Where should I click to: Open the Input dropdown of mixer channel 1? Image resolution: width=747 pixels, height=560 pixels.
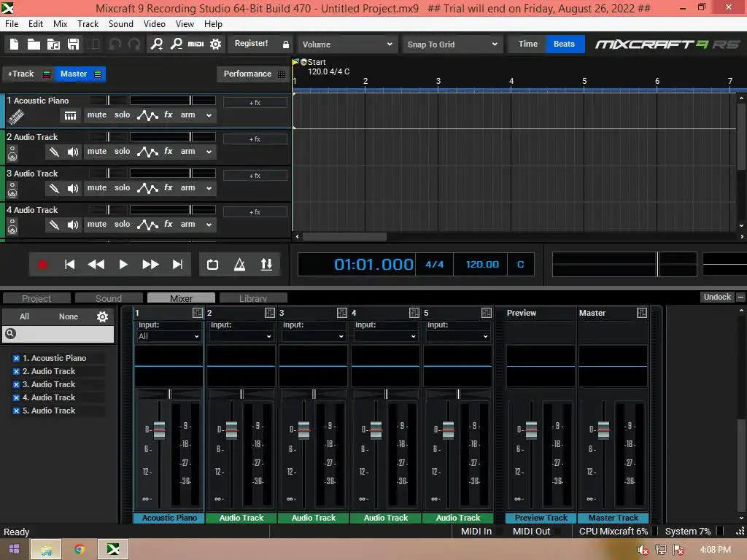169,336
